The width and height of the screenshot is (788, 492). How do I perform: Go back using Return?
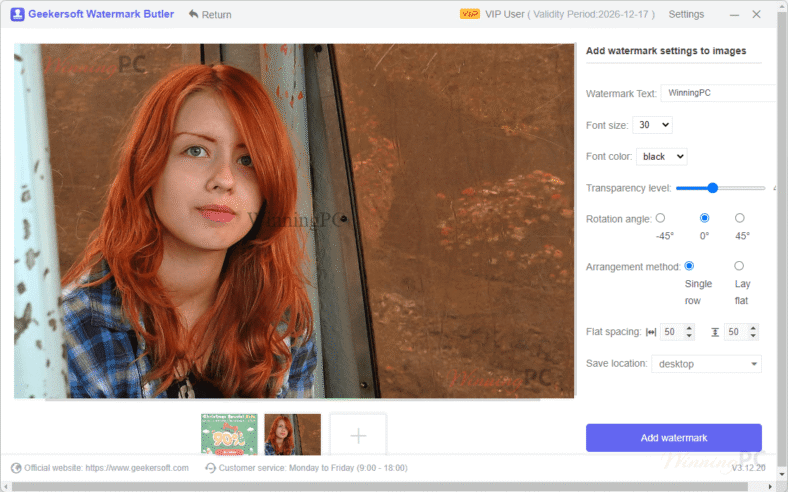[x=210, y=15]
